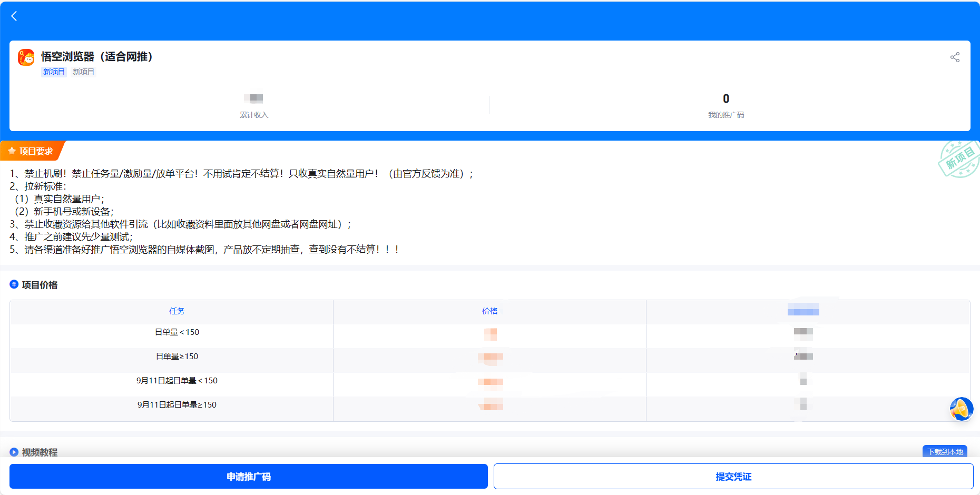Click the star icon in 项目要求 badge
Screen dimensions: 980x495
12,151
